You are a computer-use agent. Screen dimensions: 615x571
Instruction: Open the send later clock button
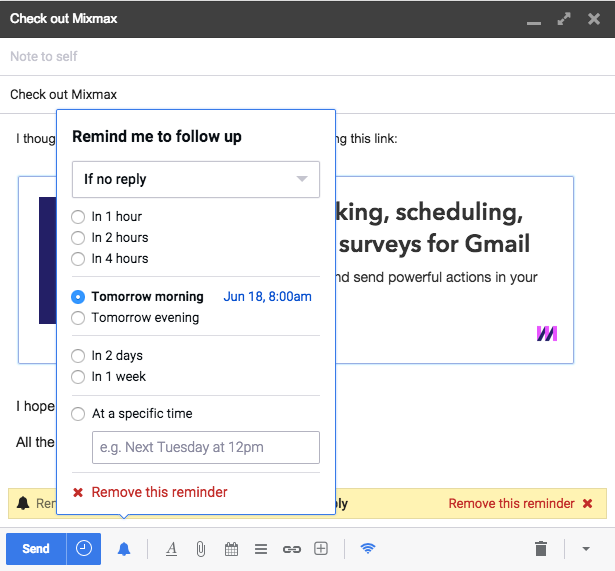(84, 548)
